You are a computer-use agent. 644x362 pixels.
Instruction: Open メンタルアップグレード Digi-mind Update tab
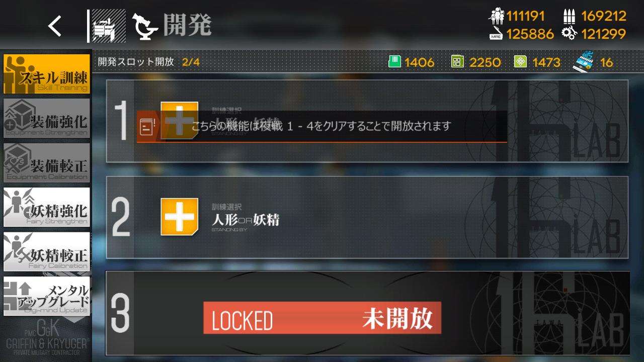click(47, 296)
